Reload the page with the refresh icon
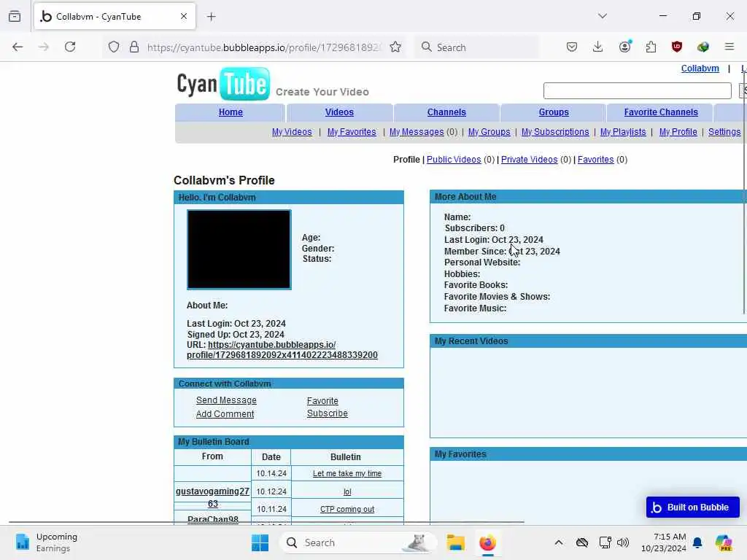 coord(70,47)
